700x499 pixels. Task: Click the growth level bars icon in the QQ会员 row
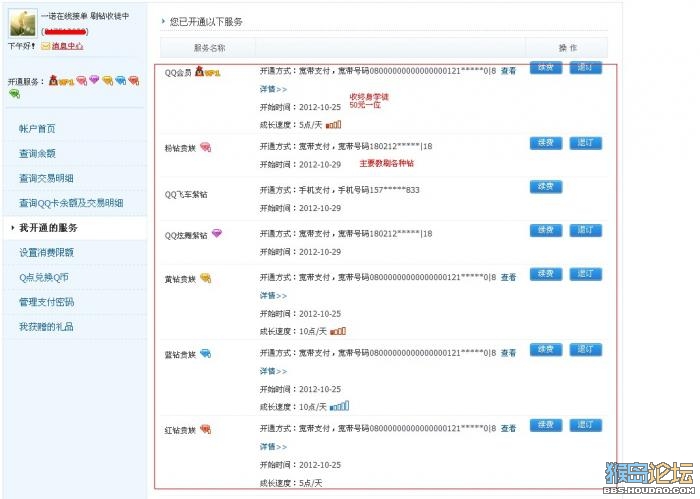[333, 125]
